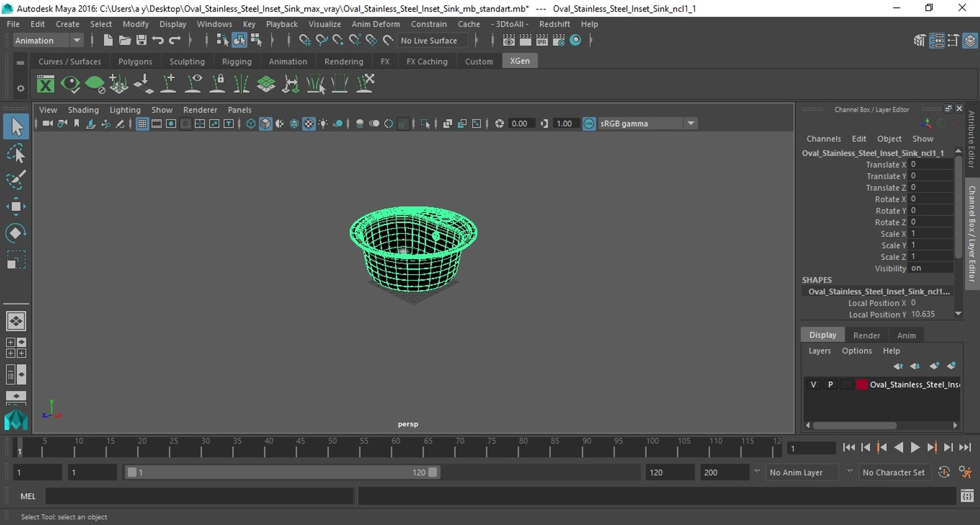The height and width of the screenshot is (525, 980).
Task: Click single-pane layout icon
Action: point(16,321)
